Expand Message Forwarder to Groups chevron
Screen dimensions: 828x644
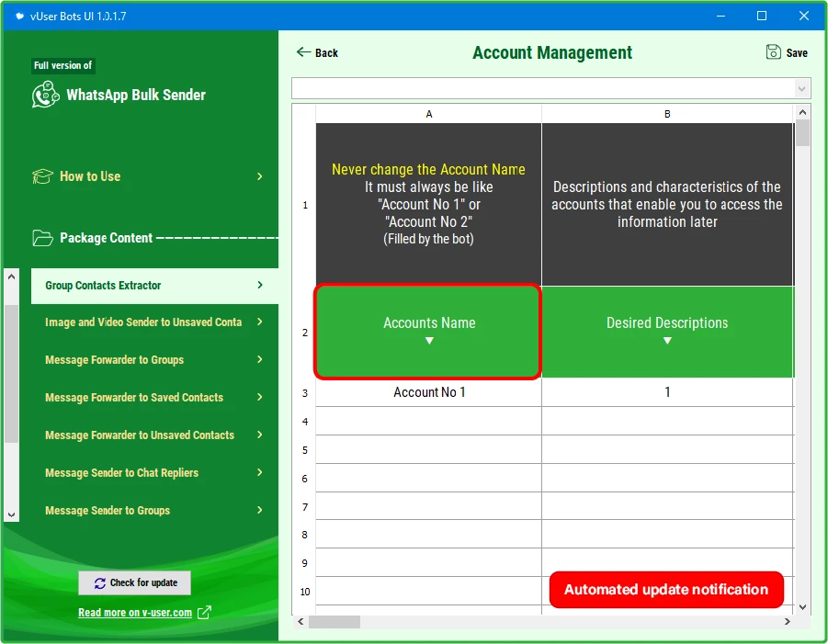click(x=259, y=359)
